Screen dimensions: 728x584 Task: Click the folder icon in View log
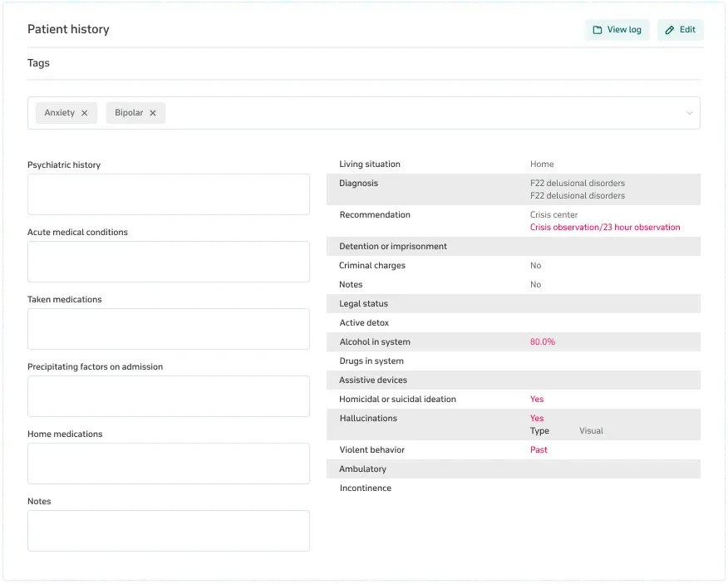(x=597, y=30)
